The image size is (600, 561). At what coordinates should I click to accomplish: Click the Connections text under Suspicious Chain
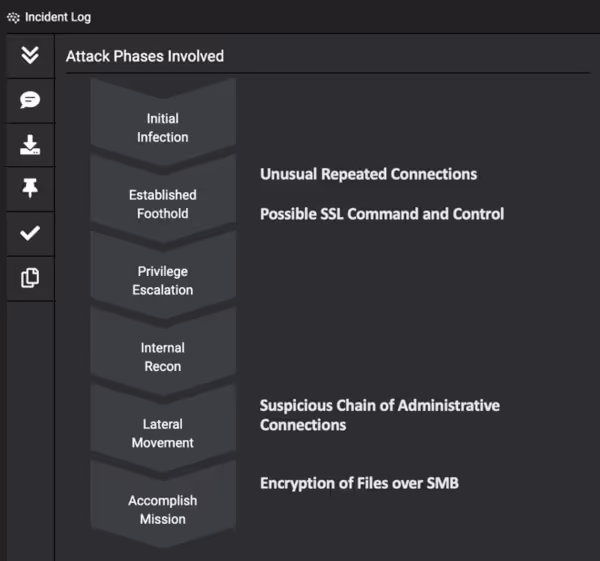(303, 425)
